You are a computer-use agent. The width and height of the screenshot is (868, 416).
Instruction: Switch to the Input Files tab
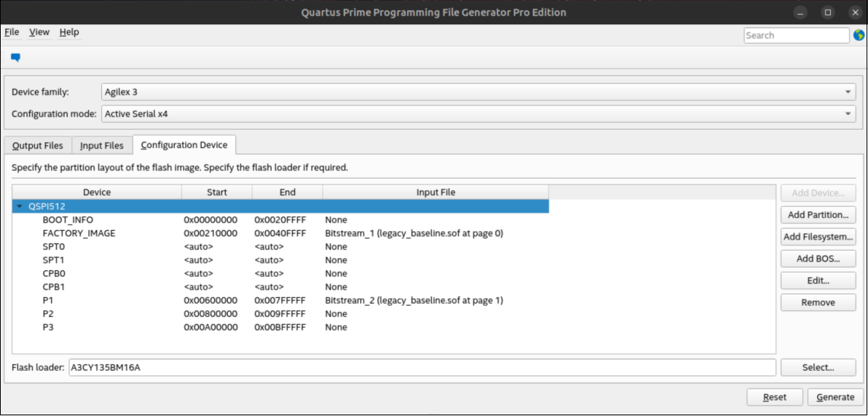click(x=102, y=146)
